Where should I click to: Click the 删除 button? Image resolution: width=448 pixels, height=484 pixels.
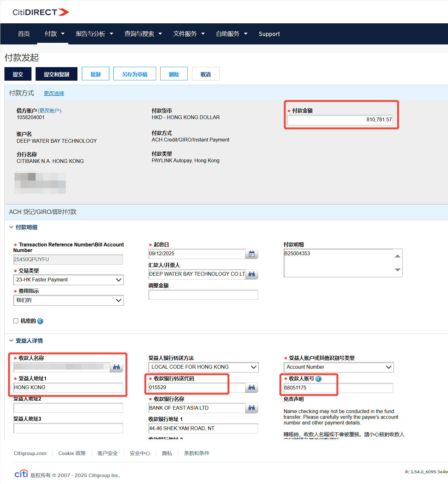tap(174, 74)
